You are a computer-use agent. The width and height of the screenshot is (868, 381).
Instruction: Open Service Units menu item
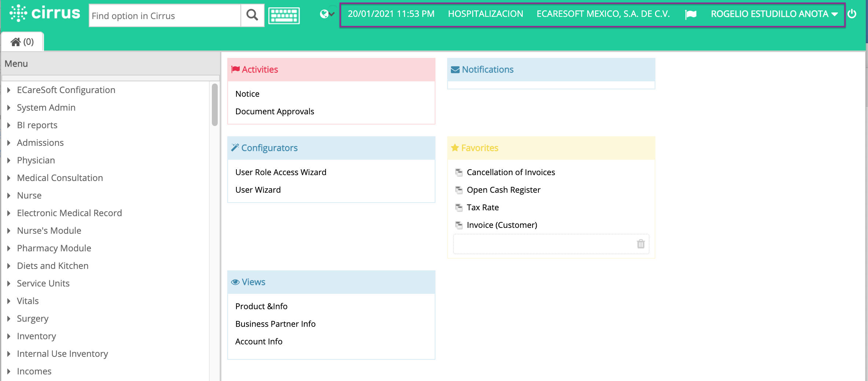click(x=43, y=284)
